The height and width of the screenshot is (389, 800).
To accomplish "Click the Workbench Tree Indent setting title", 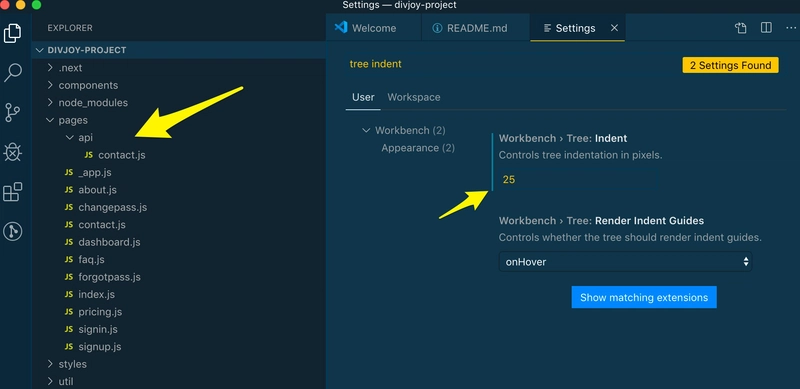I will tap(563, 138).
